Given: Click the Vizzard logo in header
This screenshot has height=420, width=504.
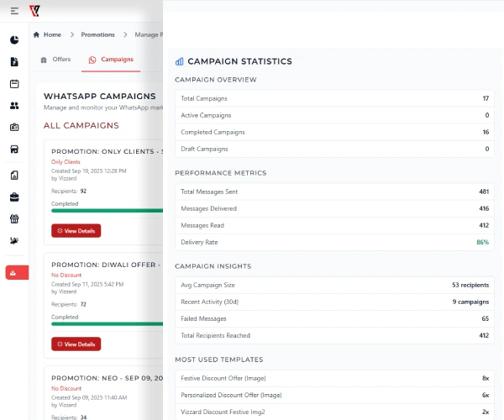Looking at the screenshot, I should click(34, 11).
